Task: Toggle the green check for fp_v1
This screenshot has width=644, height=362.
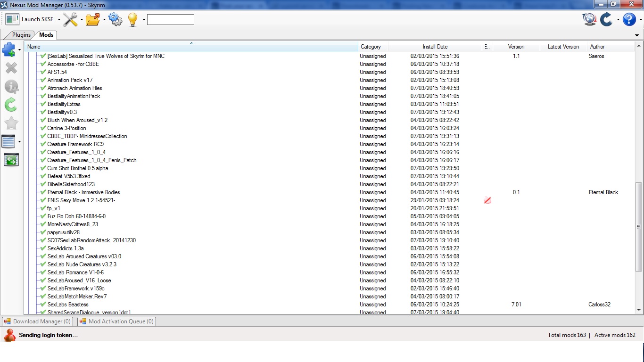Action: (x=43, y=208)
